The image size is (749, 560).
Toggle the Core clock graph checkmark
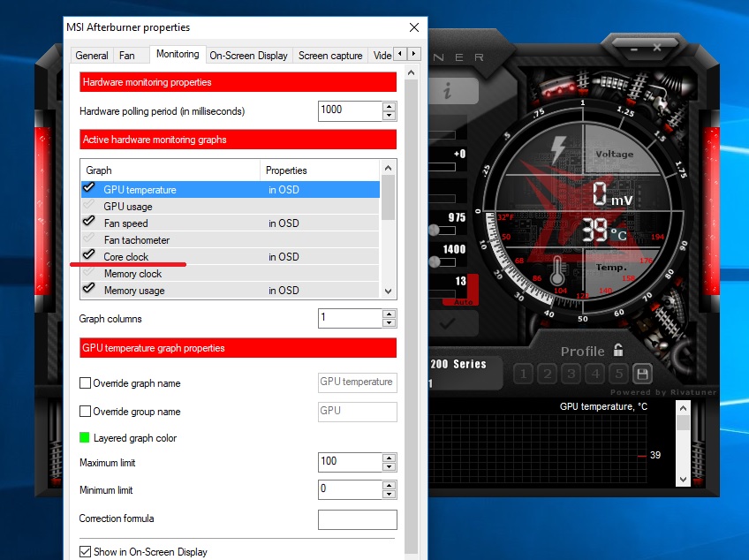tap(89, 254)
